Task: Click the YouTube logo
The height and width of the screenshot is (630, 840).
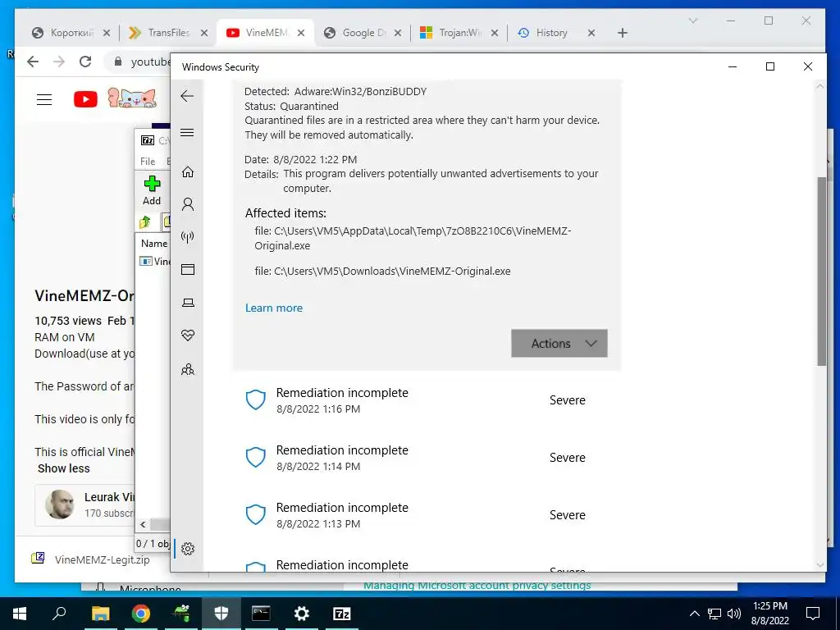Action: pyautogui.click(x=85, y=99)
